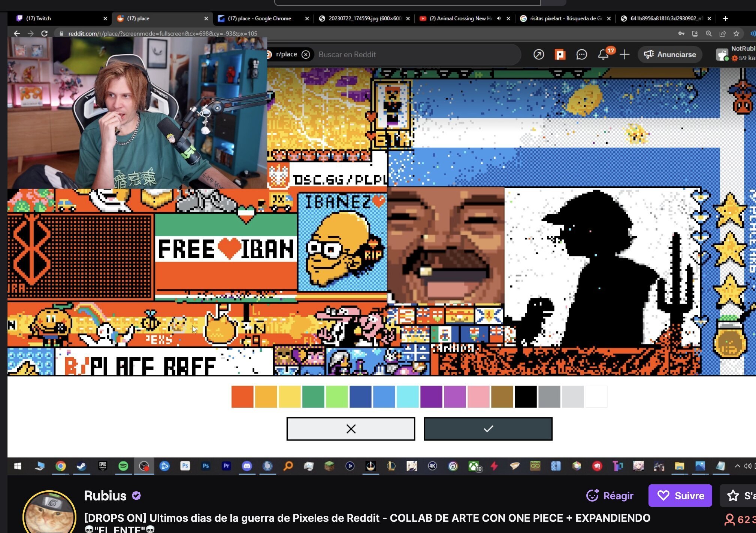Click the reddit.com address bar URL
The height and width of the screenshot is (533, 756).
pyautogui.click(x=163, y=34)
